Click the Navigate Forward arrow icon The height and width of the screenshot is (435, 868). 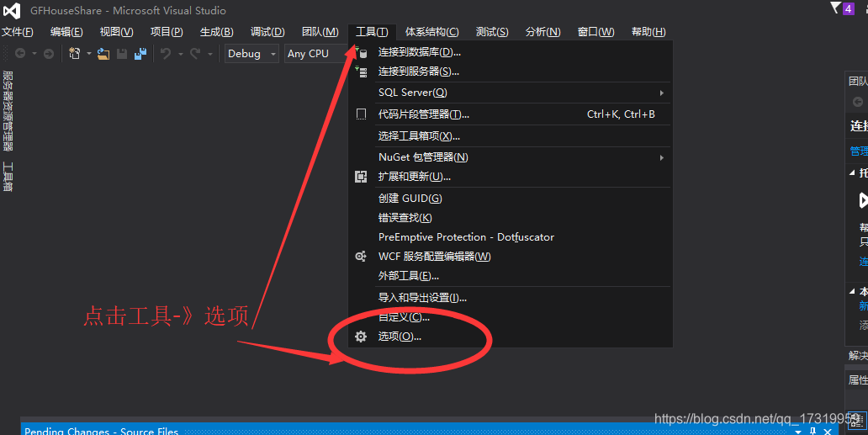click(49, 53)
